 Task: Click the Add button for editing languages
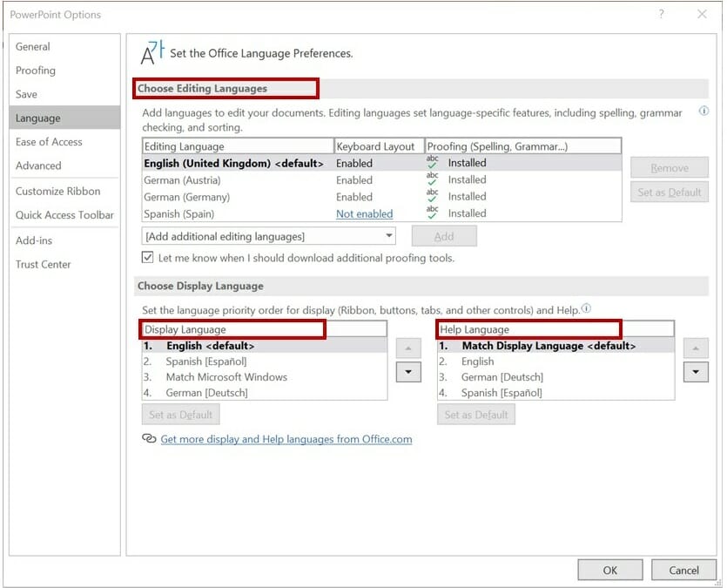click(444, 235)
